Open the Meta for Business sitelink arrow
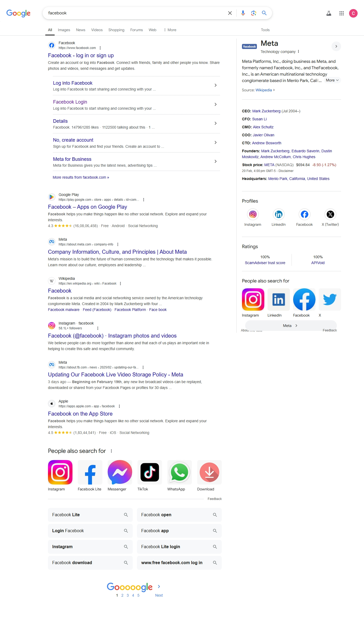This screenshot has width=364, height=644. point(216,161)
